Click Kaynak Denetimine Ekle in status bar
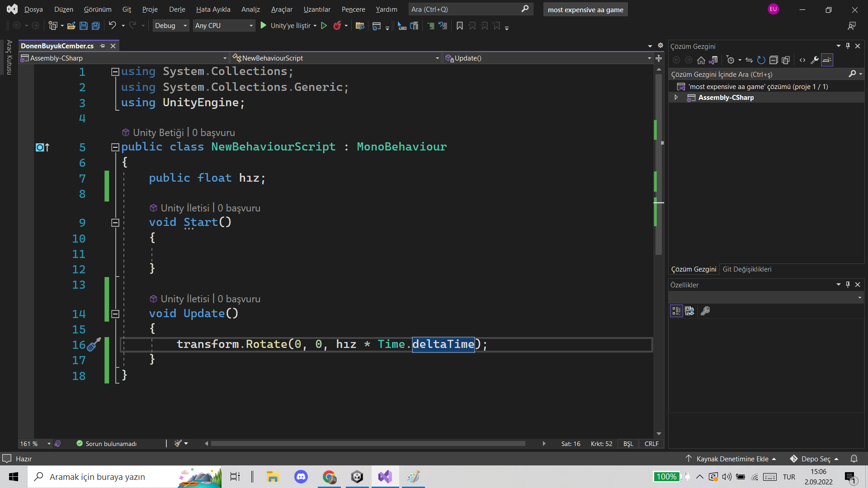 pyautogui.click(x=732, y=459)
